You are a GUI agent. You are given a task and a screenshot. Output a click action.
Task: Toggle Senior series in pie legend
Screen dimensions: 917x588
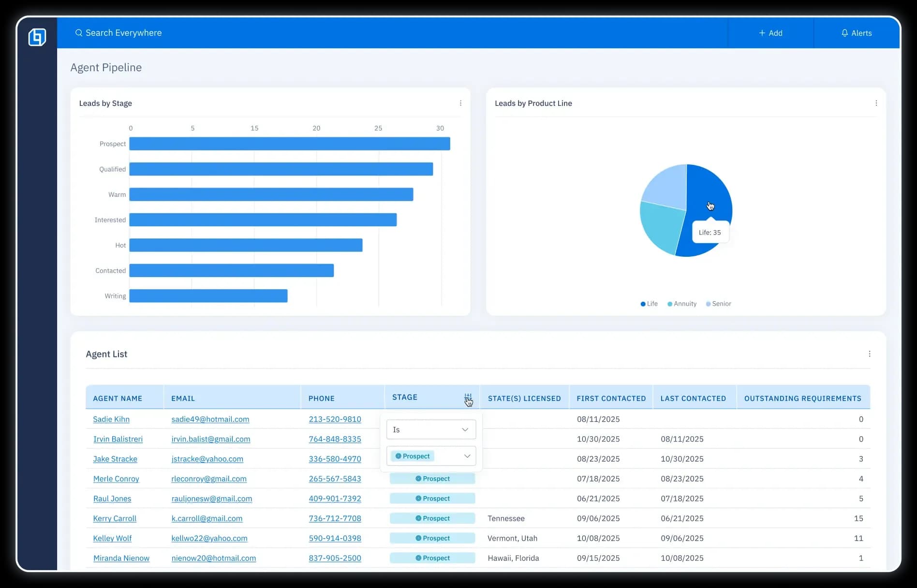pyautogui.click(x=718, y=304)
